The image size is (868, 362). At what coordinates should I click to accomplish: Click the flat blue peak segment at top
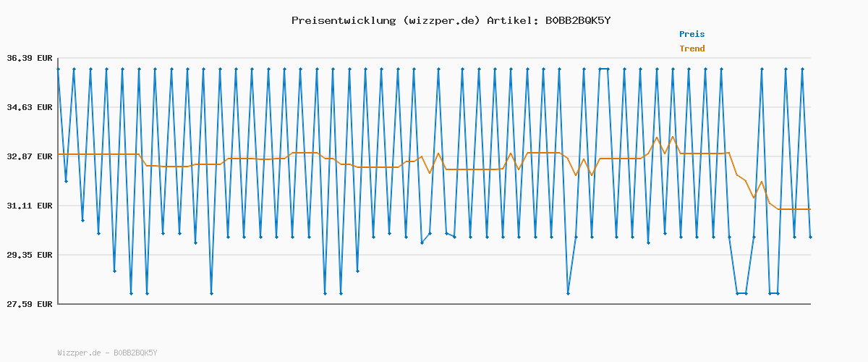click(604, 69)
